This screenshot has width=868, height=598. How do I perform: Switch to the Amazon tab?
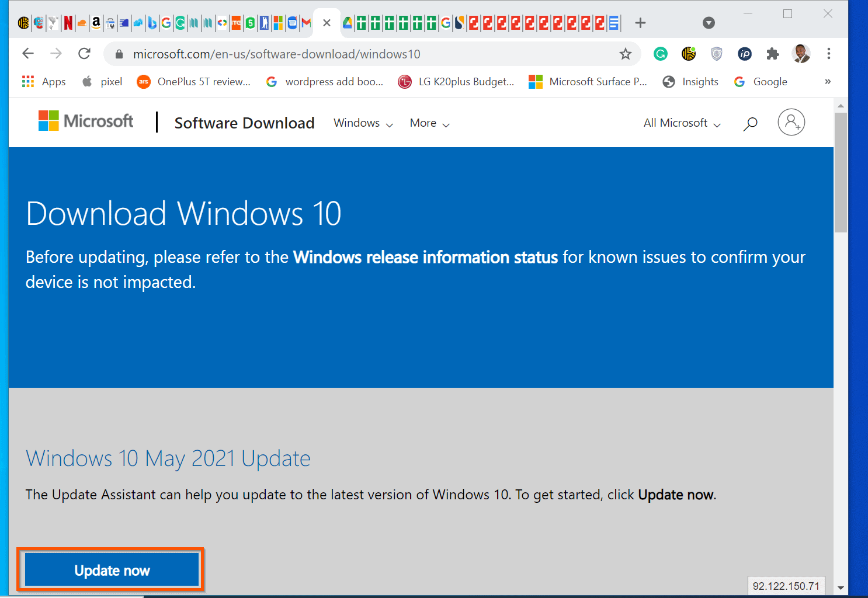pos(96,23)
